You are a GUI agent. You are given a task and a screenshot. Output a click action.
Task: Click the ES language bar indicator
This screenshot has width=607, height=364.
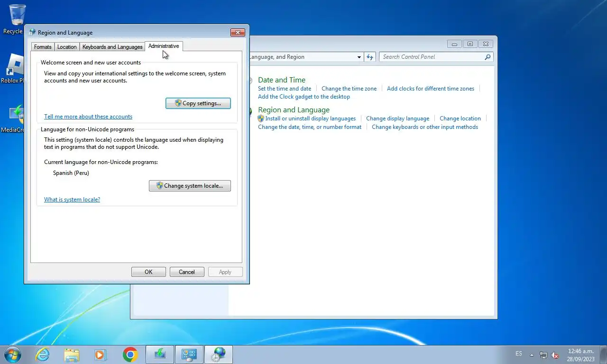click(519, 354)
